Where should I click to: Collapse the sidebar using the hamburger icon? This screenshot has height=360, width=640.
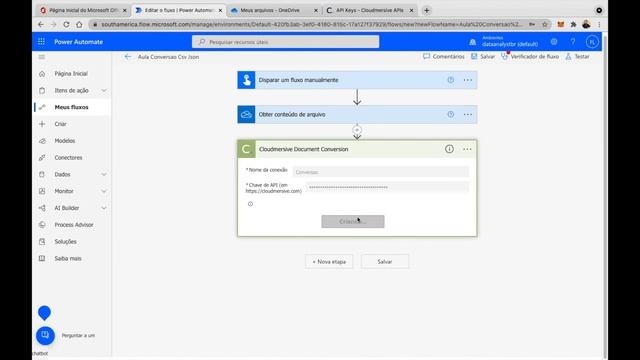point(42,57)
